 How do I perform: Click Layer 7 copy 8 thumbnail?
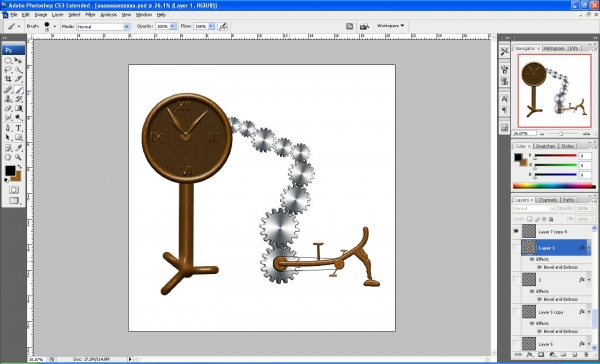click(x=529, y=231)
